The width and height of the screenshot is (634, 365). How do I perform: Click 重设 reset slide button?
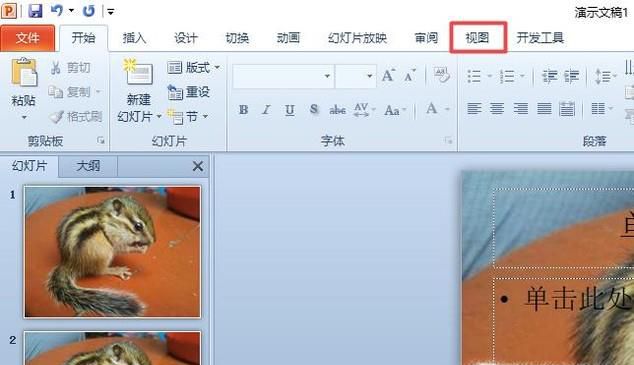pyautogui.click(x=188, y=92)
